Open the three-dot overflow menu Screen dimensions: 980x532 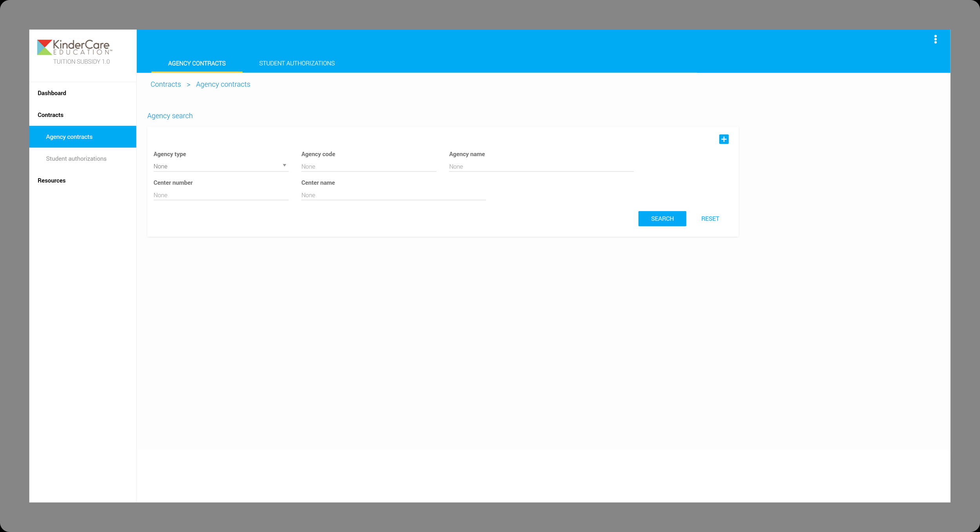tap(935, 39)
